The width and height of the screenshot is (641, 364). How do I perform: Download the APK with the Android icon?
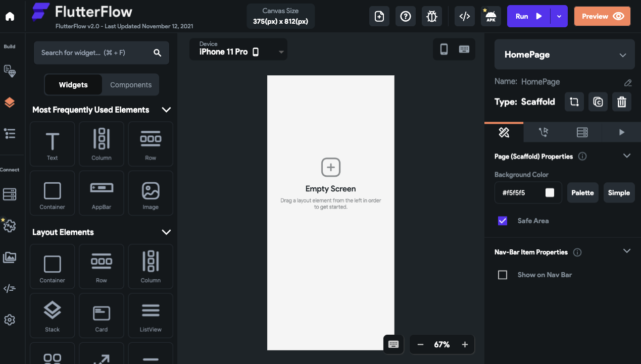pos(491,16)
